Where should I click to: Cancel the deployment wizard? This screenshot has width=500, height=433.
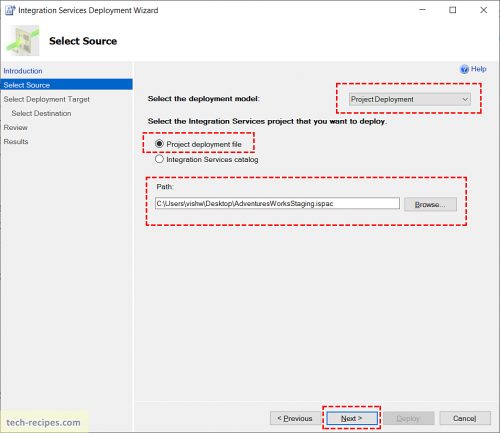click(x=465, y=418)
